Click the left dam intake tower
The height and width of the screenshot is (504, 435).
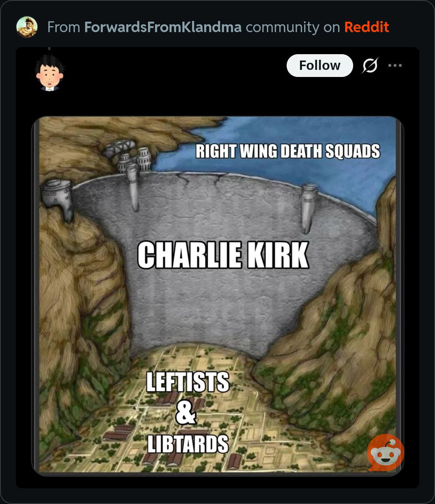coord(132,187)
